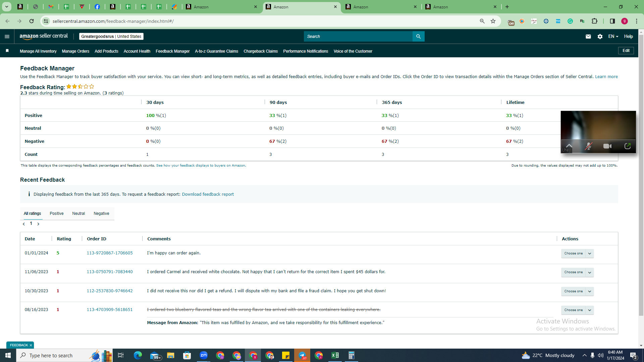
Task: Open Task View on the taskbar
Action: tap(121, 355)
